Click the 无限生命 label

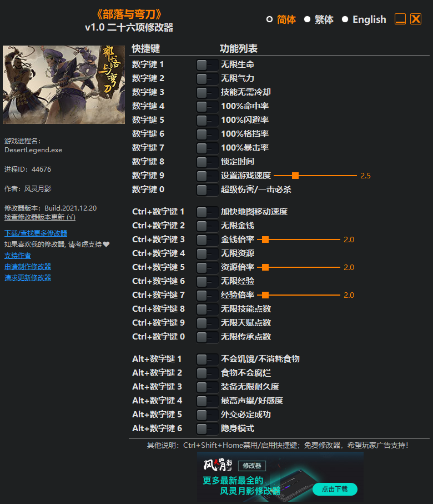[238, 64]
